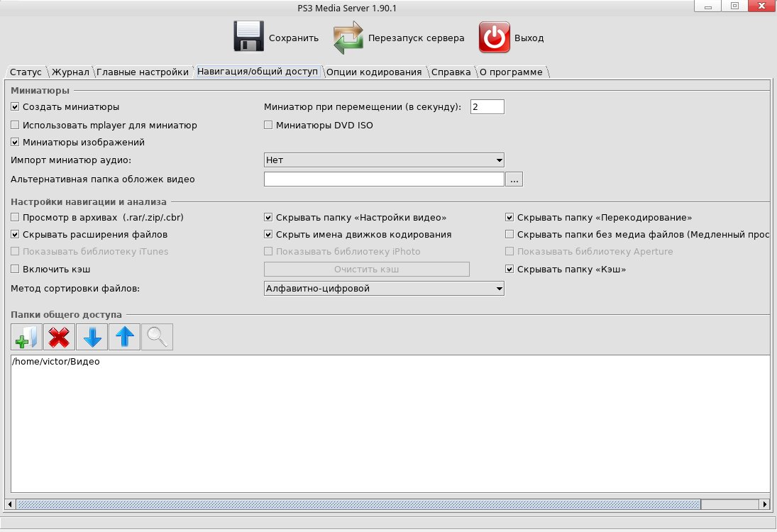
Task: Click horizontal scrollbar right arrow
Action: [765, 504]
